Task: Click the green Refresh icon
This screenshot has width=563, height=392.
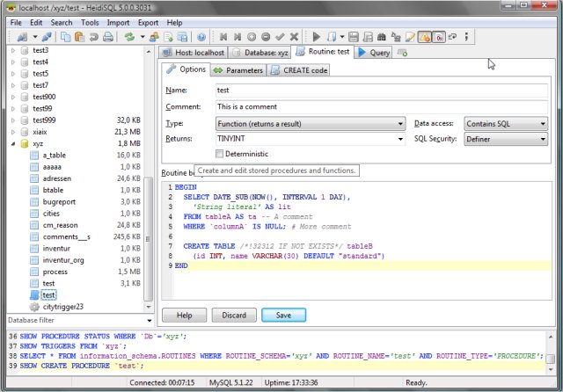Action: (x=131, y=37)
